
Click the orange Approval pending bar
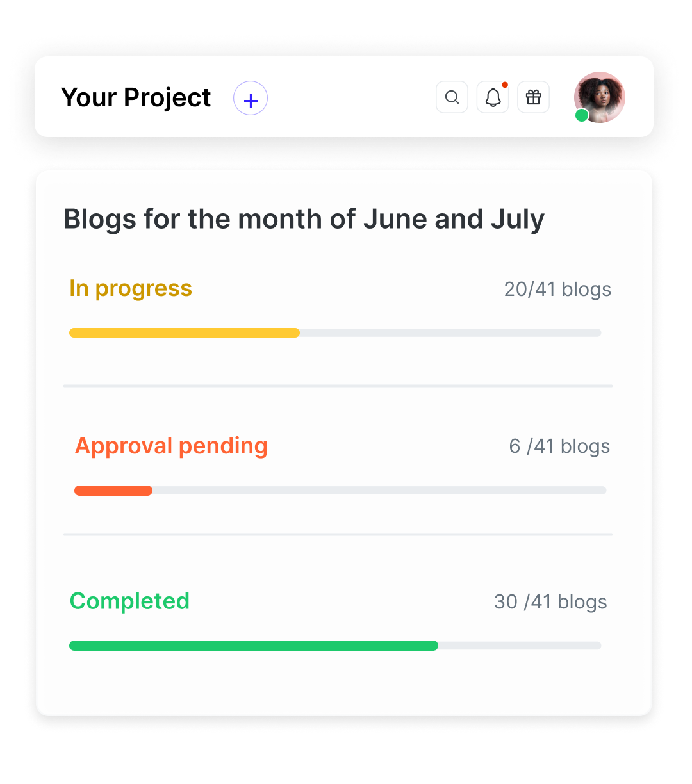pyautogui.click(x=113, y=491)
